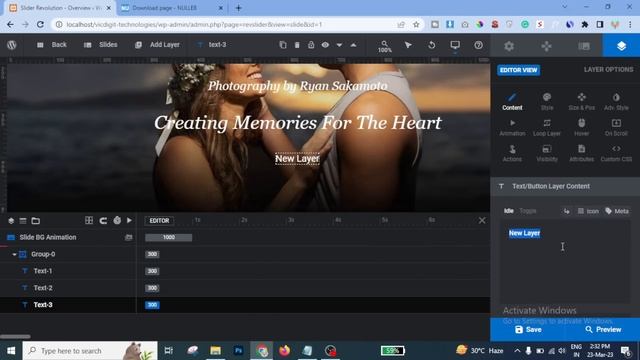Preview the slider module
Image resolution: width=640 pixels, height=360 pixels.
pyautogui.click(x=603, y=329)
